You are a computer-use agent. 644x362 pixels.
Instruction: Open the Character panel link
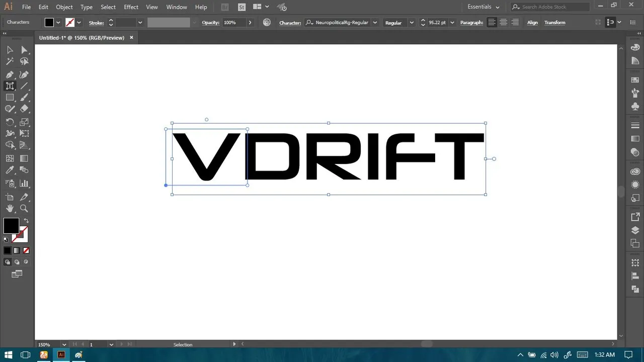coord(290,23)
